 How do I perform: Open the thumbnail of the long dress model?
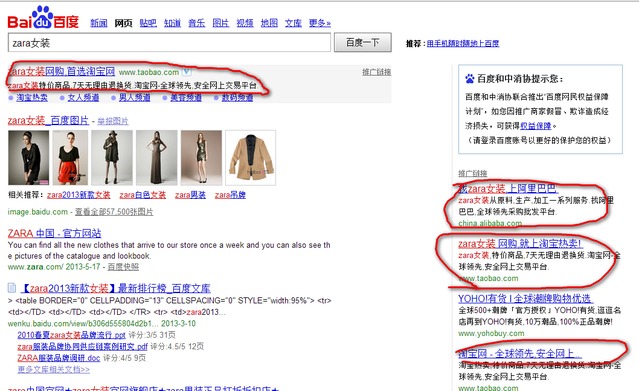[x=156, y=157]
